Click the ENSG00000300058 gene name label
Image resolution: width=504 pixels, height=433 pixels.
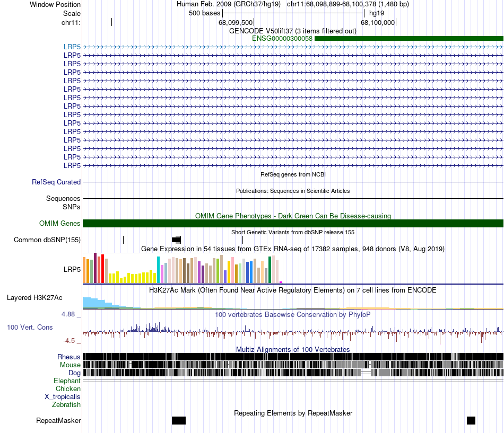(x=282, y=39)
